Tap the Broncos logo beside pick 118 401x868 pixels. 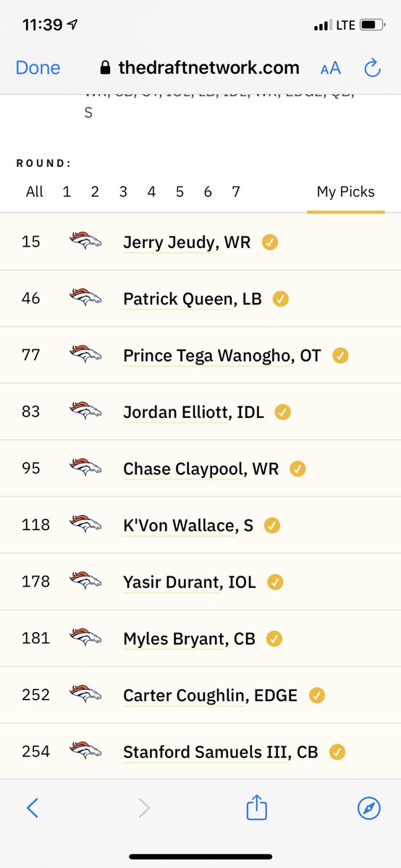click(85, 524)
